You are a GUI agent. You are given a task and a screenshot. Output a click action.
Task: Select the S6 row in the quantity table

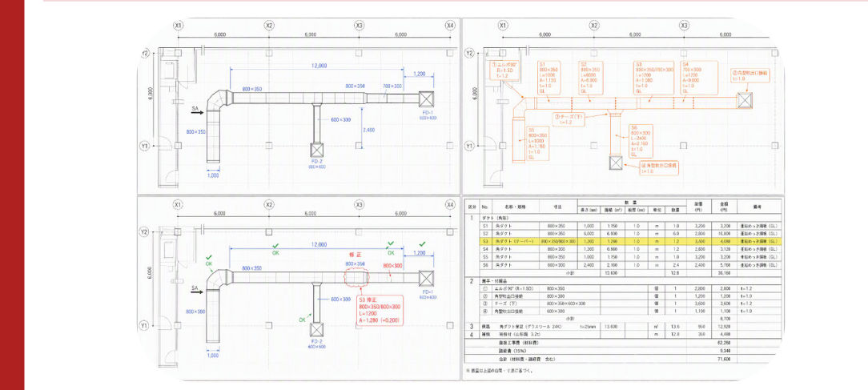tap(630, 265)
